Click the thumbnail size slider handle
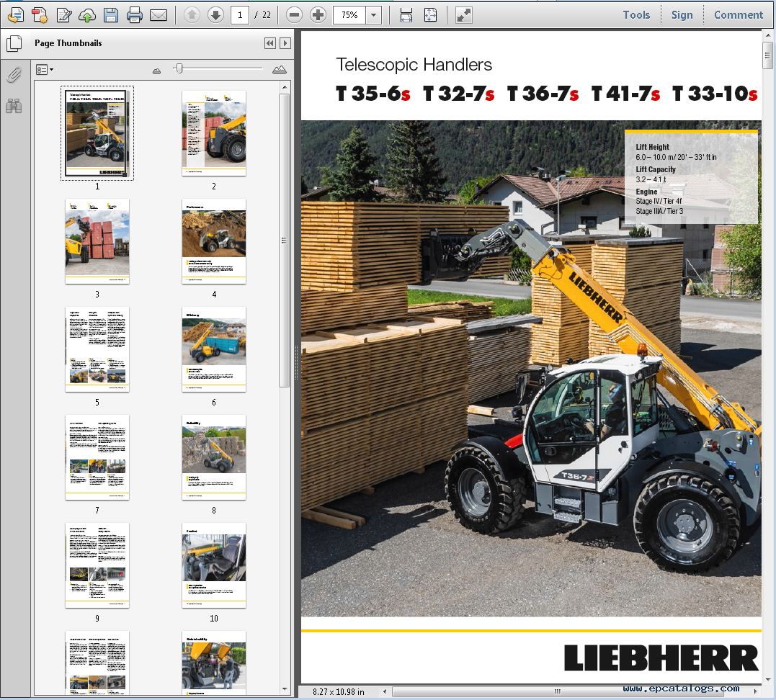This screenshot has width=776, height=700. point(179,68)
